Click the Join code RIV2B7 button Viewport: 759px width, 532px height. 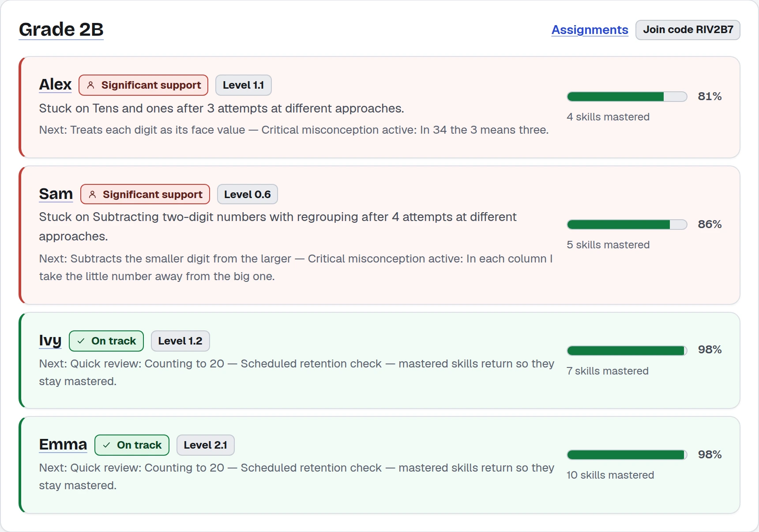point(688,30)
